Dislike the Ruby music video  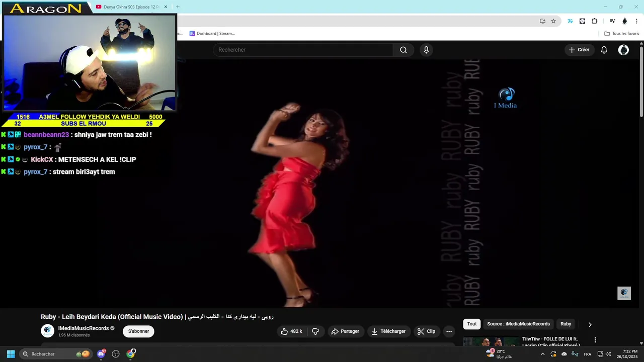point(315,331)
